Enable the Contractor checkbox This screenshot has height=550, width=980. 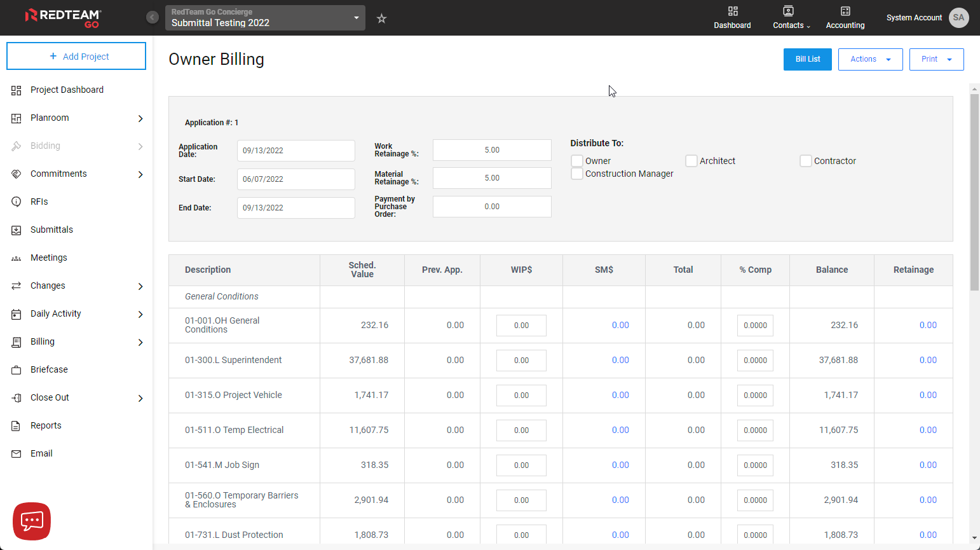806,161
